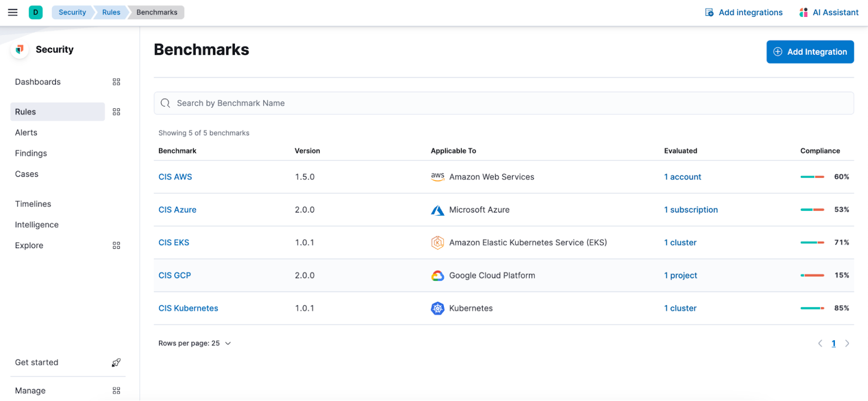Open the Manage submenu grid icon
Screen dimensions: 868x401
[x=116, y=391]
